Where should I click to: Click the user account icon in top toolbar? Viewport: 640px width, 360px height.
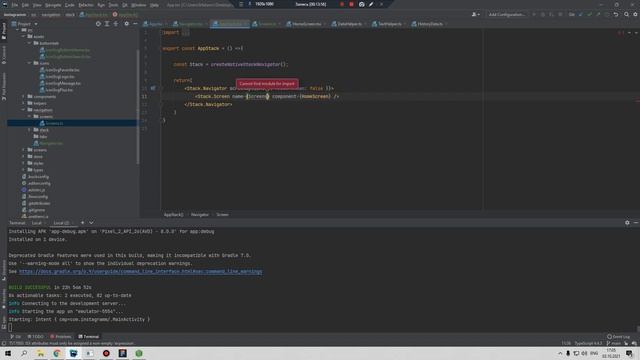(x=476, y=14)
